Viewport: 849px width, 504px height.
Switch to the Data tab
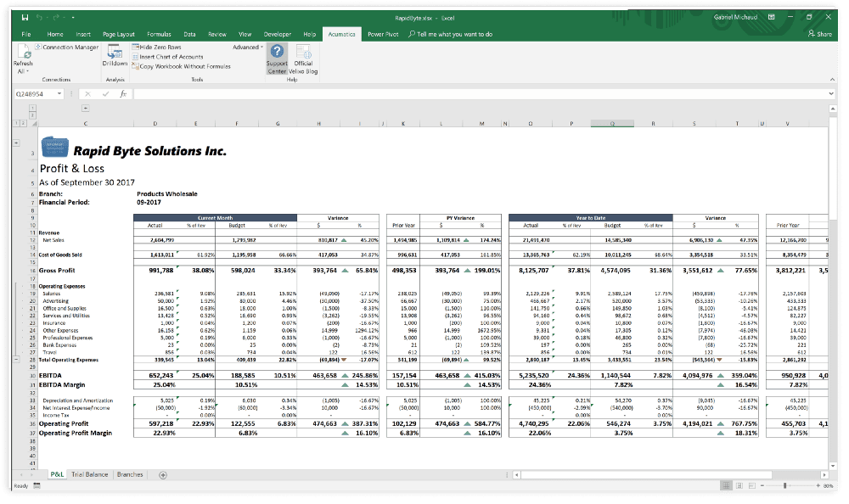(x=189, y=34)
